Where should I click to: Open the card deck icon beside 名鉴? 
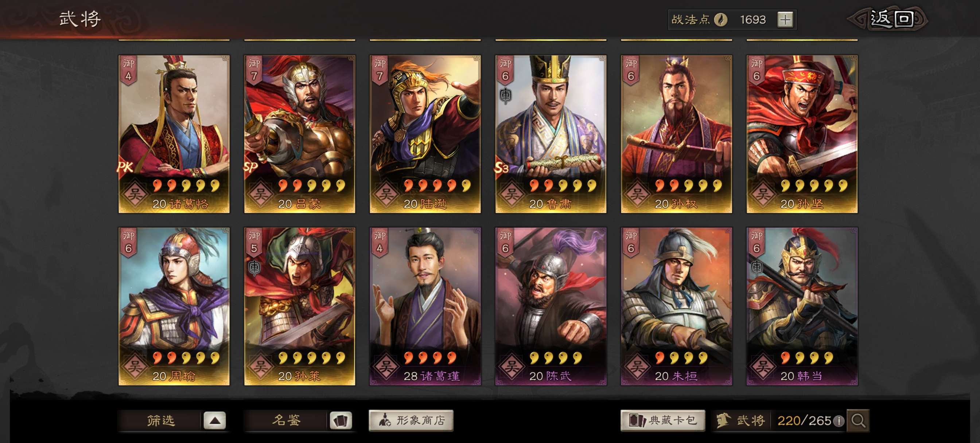point(341,420)
